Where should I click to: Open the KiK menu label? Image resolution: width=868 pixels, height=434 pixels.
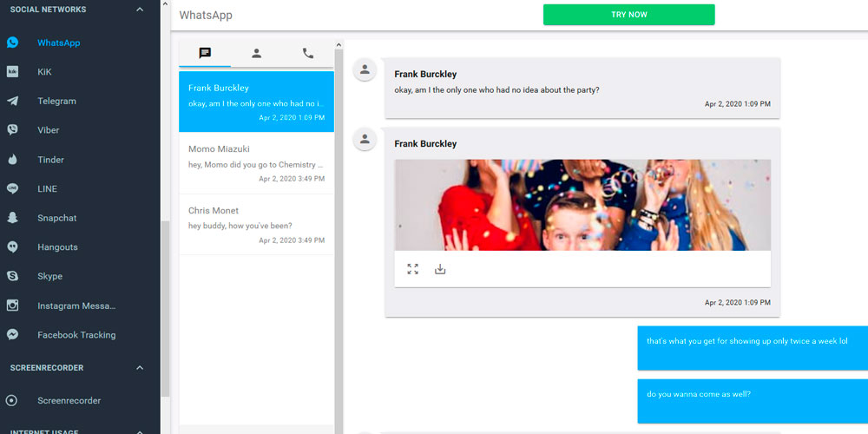(44, 72)
